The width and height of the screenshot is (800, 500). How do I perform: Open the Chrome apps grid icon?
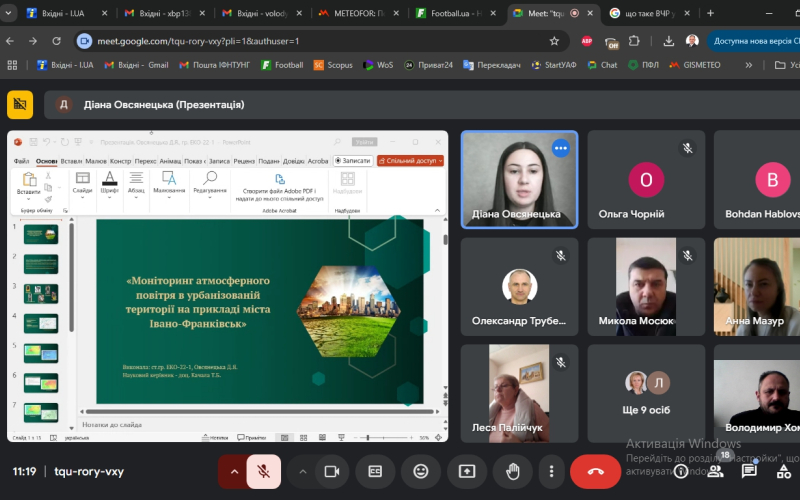12,65
